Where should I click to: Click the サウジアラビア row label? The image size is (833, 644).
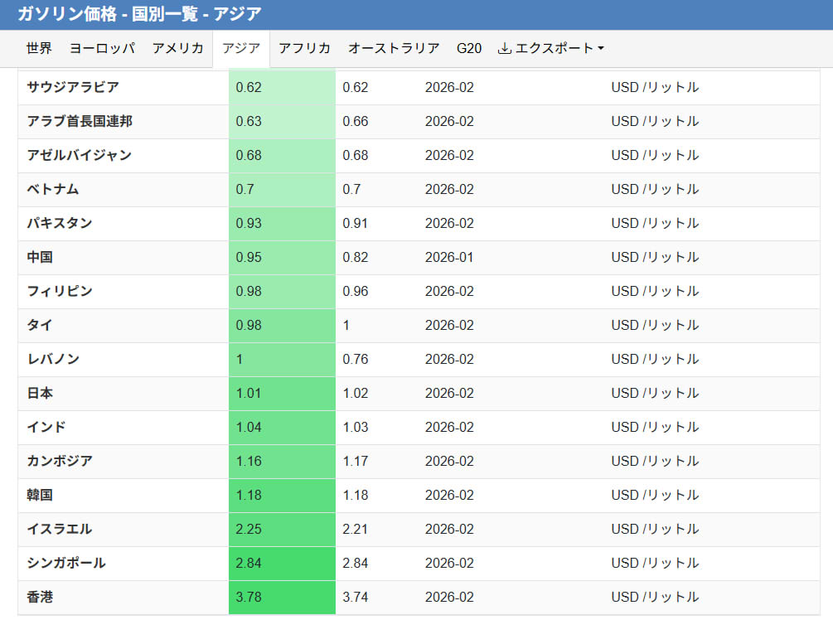click(73, 87)
